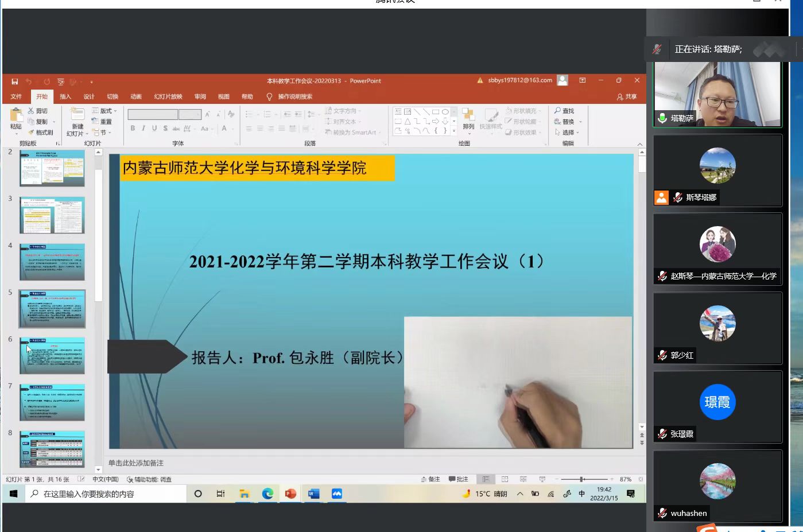Click the Save icon in PowerPoint title bar

pyautogui.click(x=14, y=81)
